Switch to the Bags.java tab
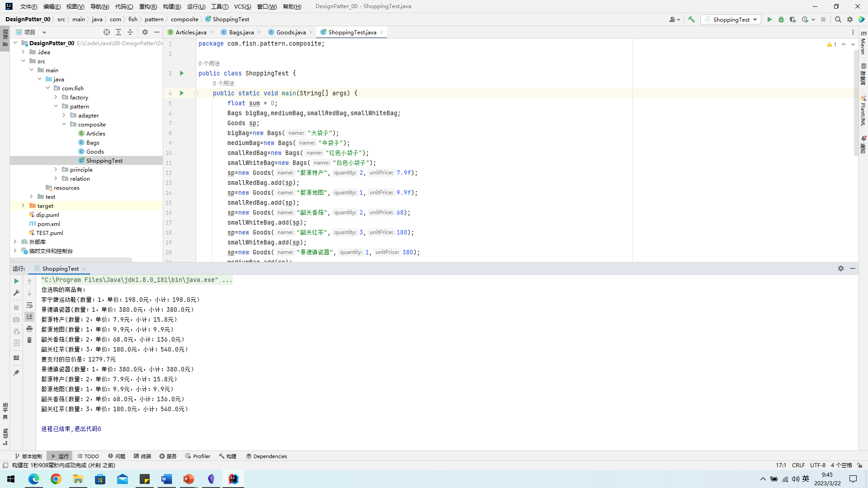868x488 pixels. pos(241,32)
